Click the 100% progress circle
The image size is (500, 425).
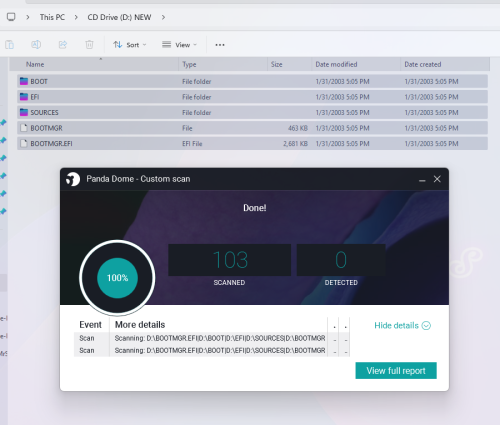pyautogui.click(x=117, y=278)
